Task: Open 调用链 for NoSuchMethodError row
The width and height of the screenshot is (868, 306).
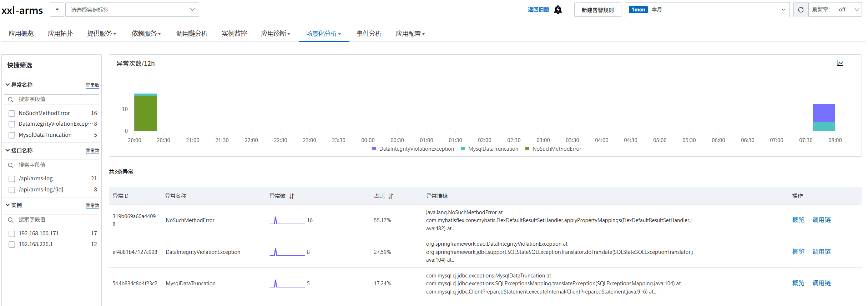Action: [x=821, y=220]
